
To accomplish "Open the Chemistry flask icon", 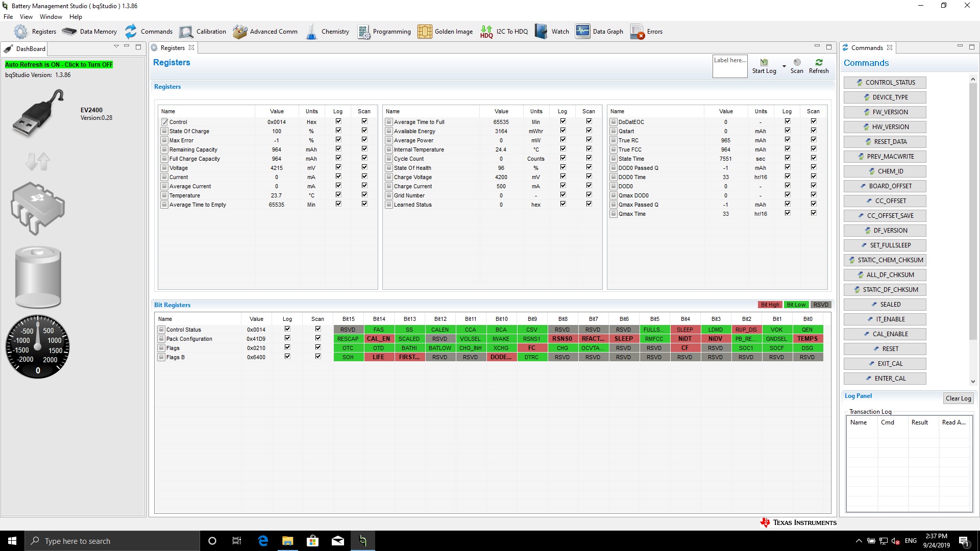I will coord(311,32).
